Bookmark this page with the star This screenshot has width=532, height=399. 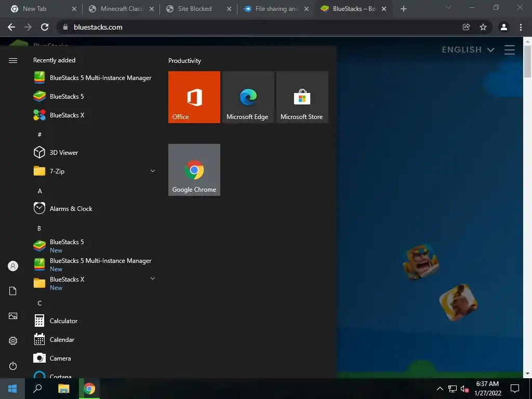pyautogui.click(x=483, y=27)
